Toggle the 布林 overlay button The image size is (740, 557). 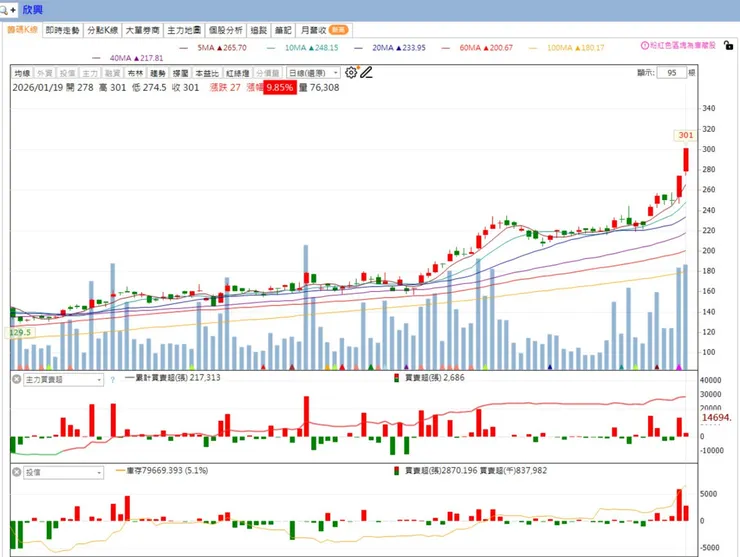[x=135, y=73]
